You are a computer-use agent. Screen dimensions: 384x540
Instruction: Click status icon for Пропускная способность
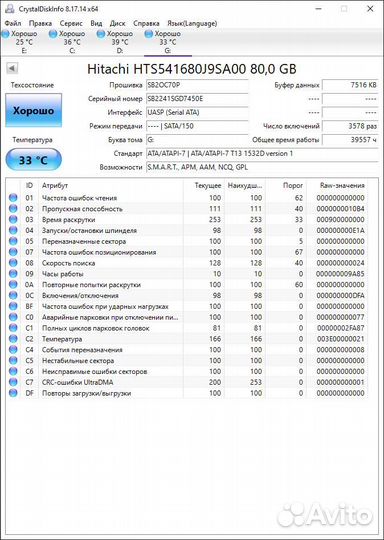click(13, 209)
